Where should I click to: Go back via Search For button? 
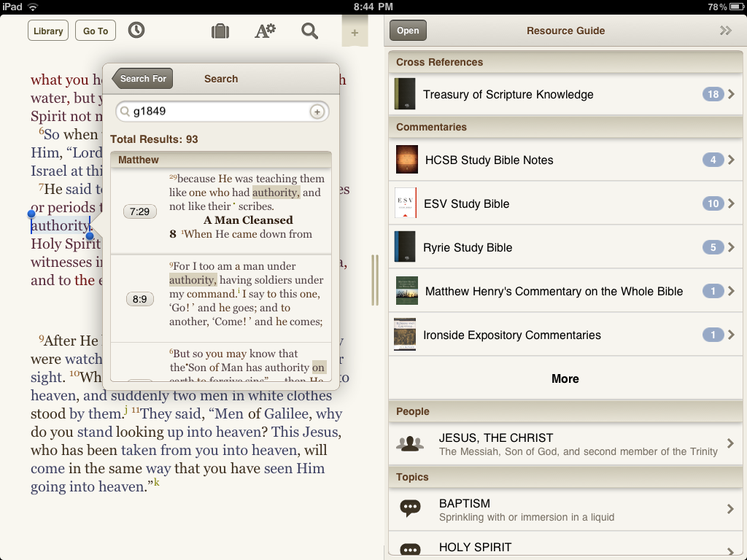click(142, 79)
